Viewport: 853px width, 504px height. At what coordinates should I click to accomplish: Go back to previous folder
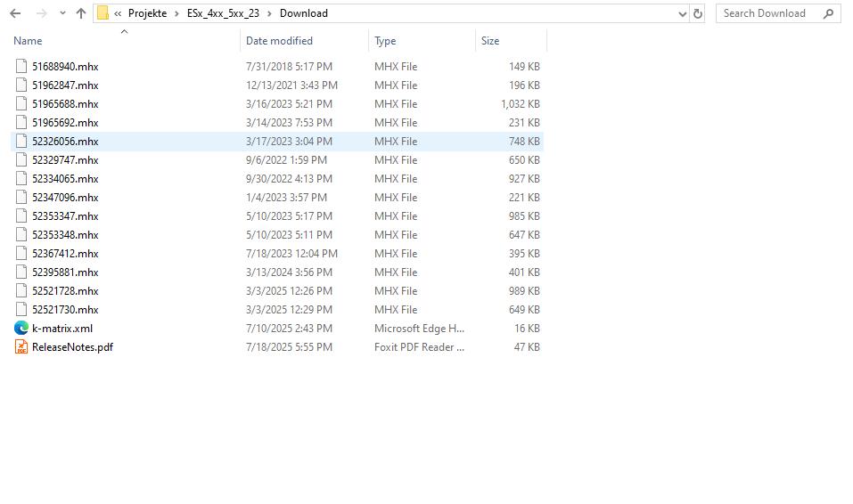(15, 13)
